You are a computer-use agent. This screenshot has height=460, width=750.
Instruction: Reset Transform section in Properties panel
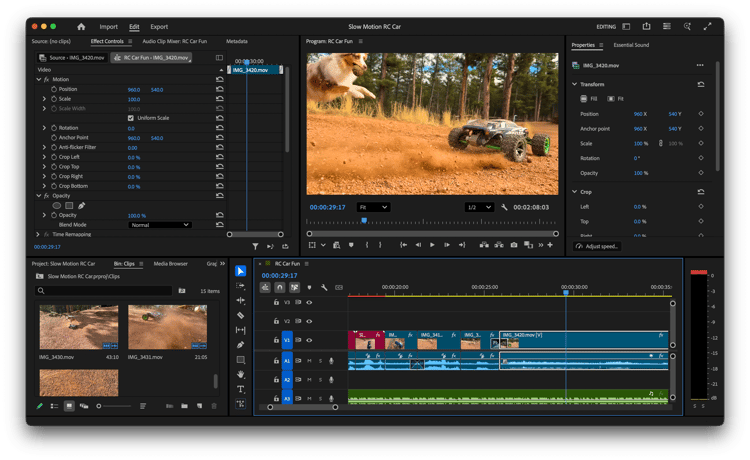coord(701,84)
